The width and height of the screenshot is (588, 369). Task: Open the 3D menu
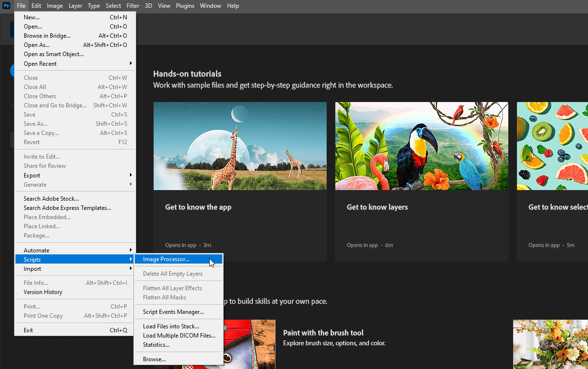pyautogui.click(x=148, y=6)
